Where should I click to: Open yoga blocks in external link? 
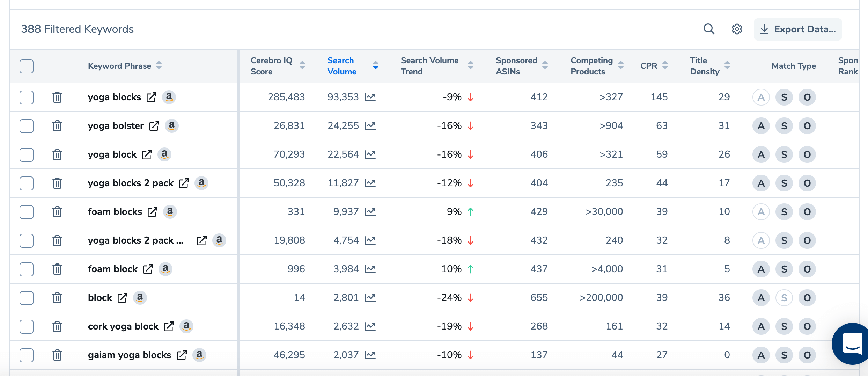151,97
